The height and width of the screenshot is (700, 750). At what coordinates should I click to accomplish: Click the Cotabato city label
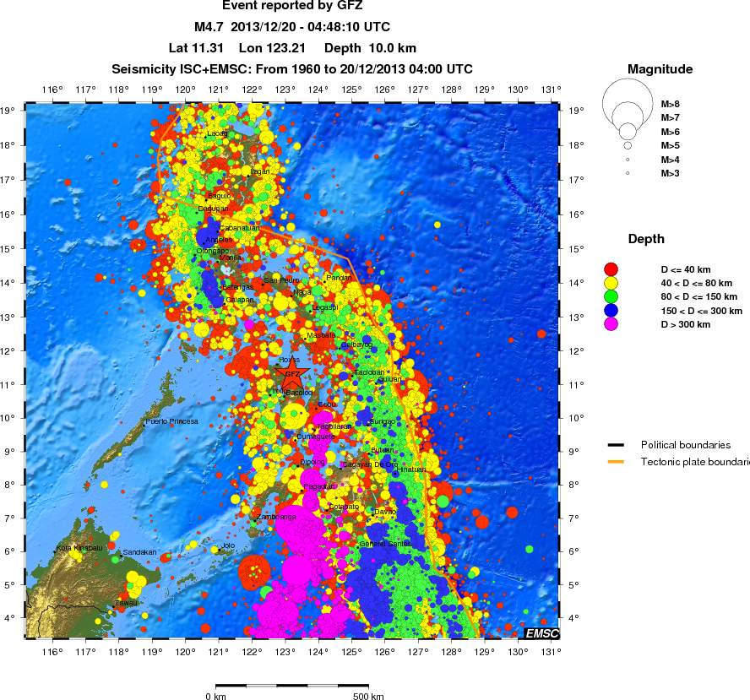point(344,507)
